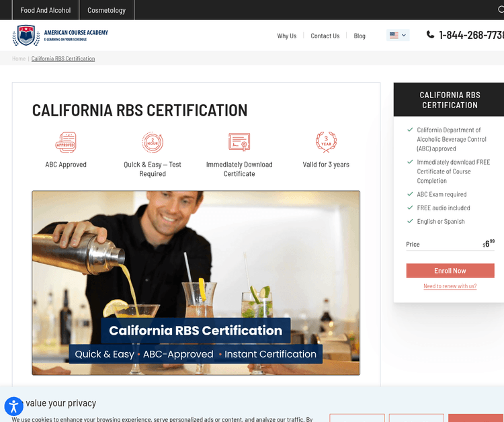Open the Need to renew with us link

[450, 286]
